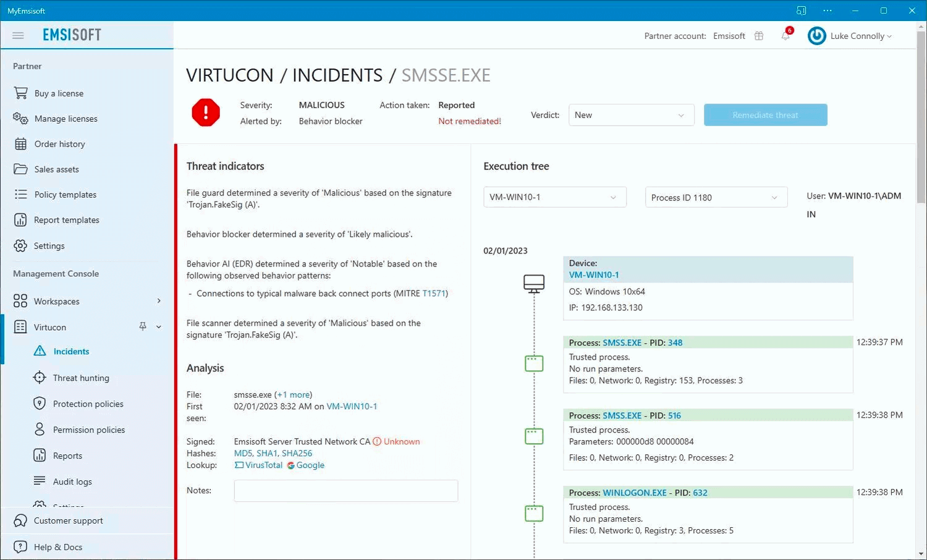Open SMSS.EXE process link for PID 348

coord(622,342)
